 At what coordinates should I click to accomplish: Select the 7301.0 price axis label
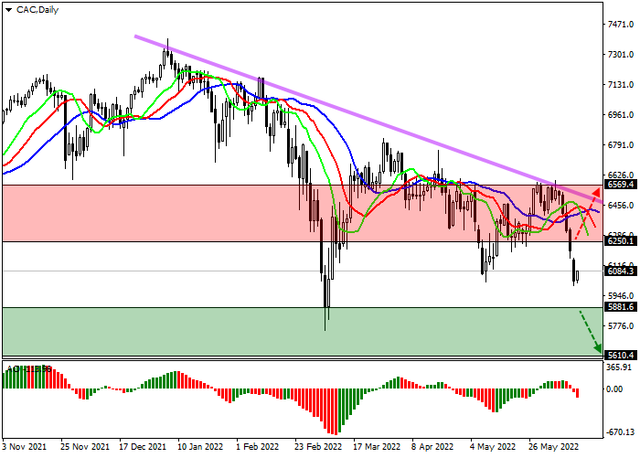[620, 55]
